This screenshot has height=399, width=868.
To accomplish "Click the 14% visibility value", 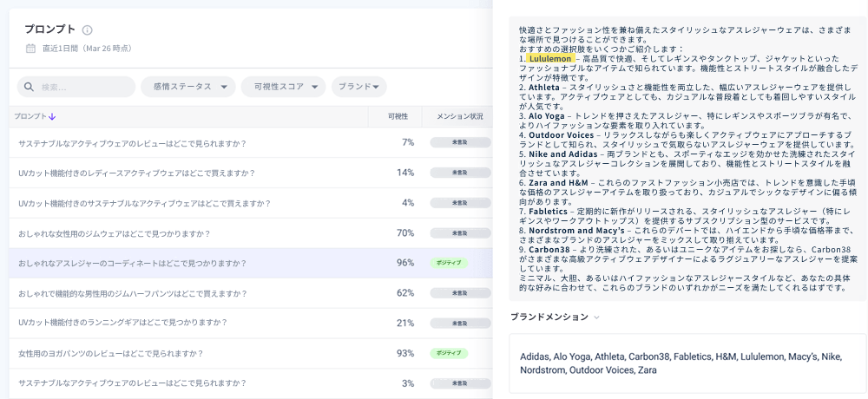I will (x=405, y=173).
